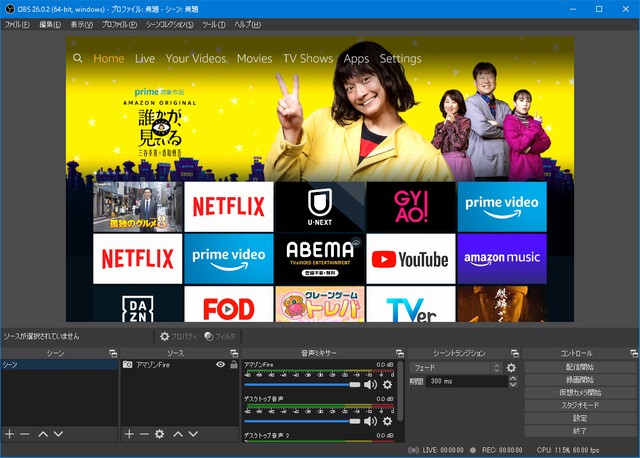Add a new scene with plus icon
Screen dimensions: 640x458
click(9, 434)
